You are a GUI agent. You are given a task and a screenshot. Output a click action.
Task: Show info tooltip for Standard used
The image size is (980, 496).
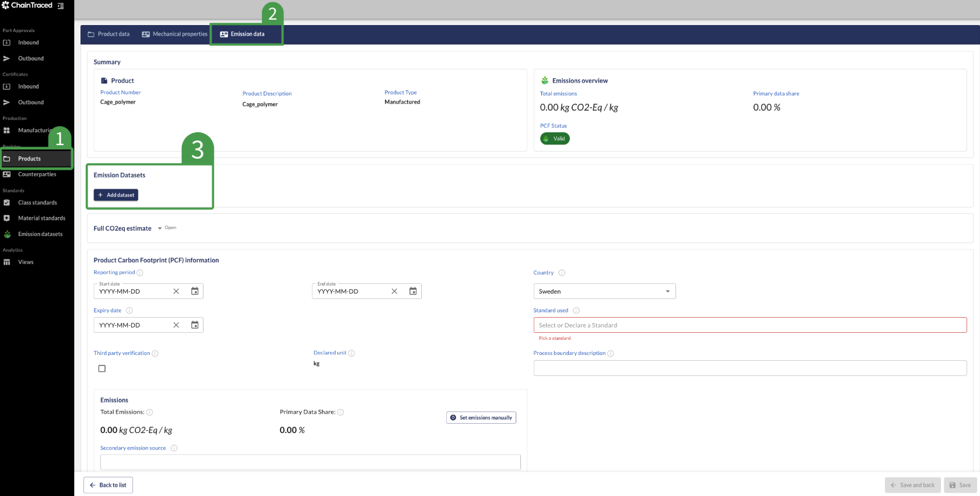click(x=576, y=311)
